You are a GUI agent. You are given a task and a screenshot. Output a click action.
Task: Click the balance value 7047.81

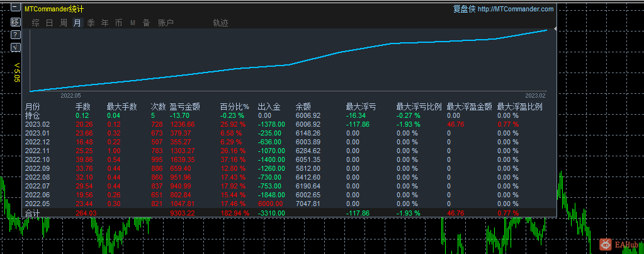tap(308, 204)
